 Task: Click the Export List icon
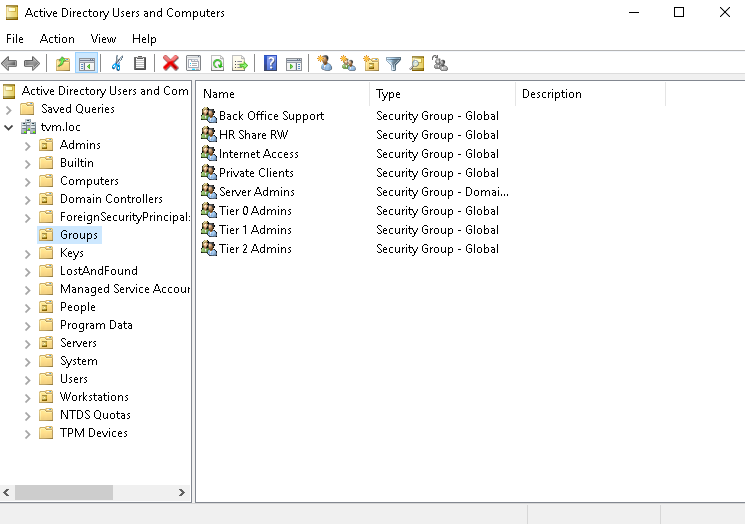point(240,63)
